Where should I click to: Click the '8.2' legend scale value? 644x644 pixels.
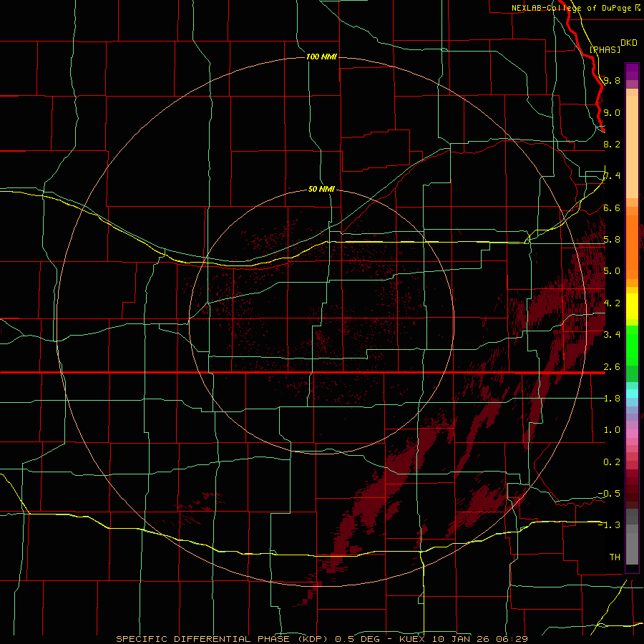(612, 144)
